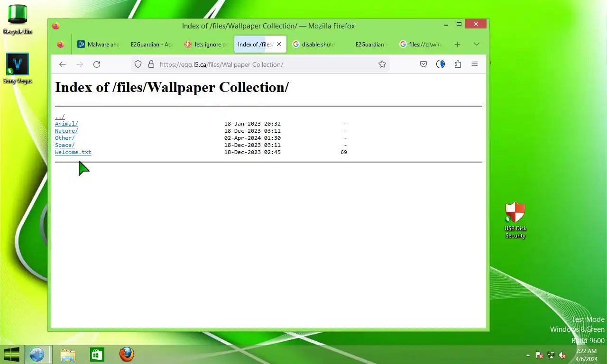Image resolution: width=607 pixels, height=364 pixels.
Task: Open the Windows Start button
Action: click(11, 354)
